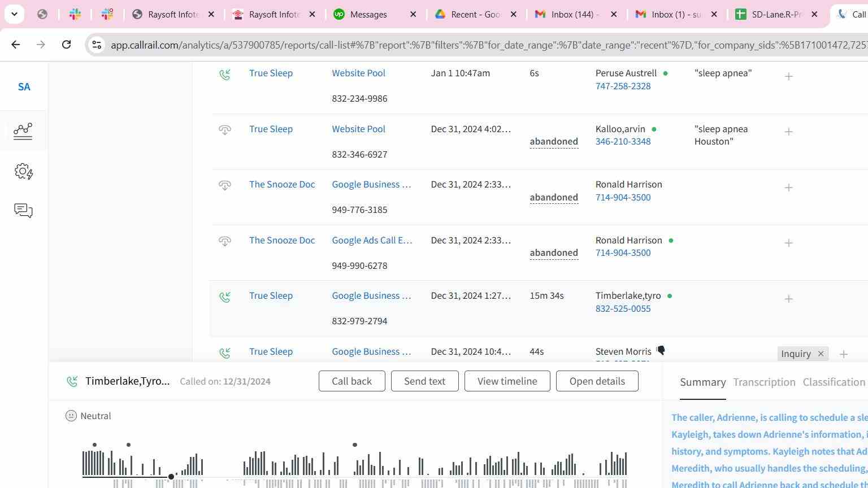Go back to previous page
The width and height of the screenshot is (868, 488).
click(16, 45)
